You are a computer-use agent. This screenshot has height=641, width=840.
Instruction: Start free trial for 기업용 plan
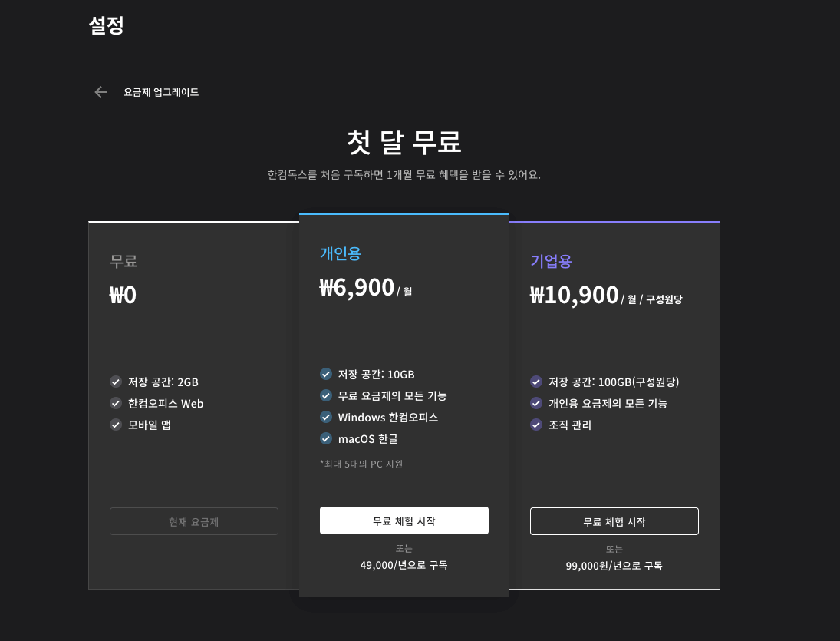coord(614,520)
